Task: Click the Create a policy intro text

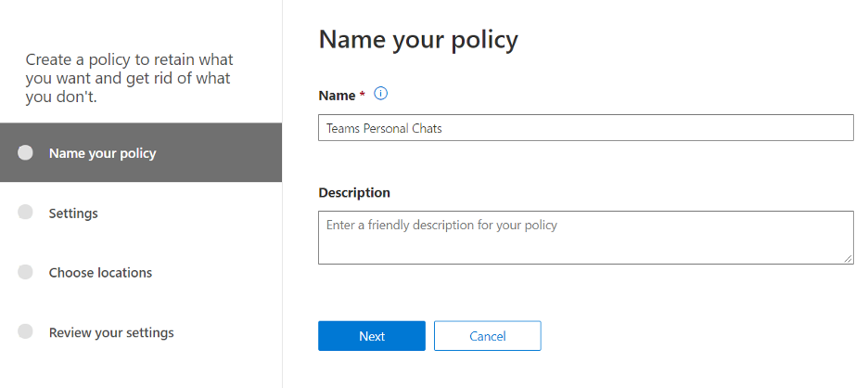Action: (x=130, y=78)
